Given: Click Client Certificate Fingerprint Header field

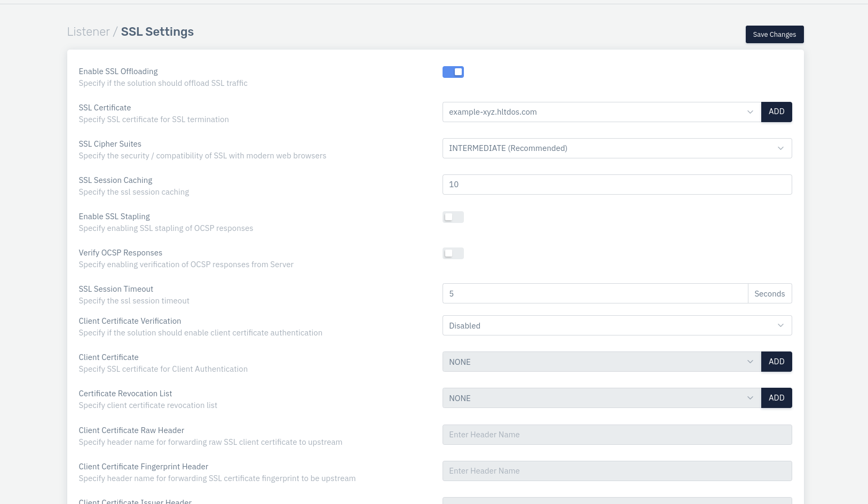Looking at the screenshot, I should [x=617, y=471].
